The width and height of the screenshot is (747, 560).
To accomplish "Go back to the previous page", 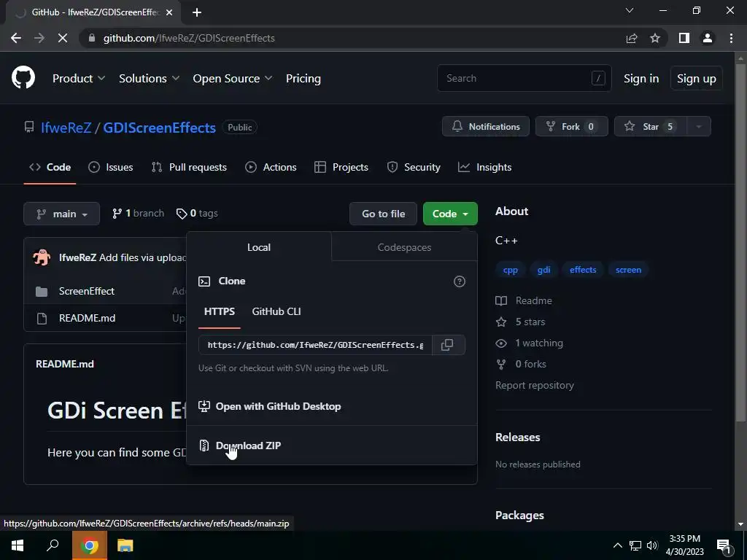I will tap(16, 38).
